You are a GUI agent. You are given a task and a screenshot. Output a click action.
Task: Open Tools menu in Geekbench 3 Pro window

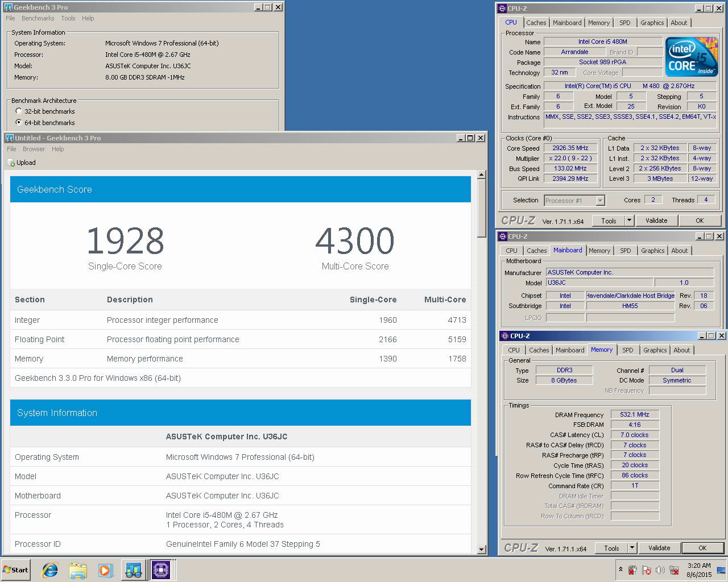tap(68, 18)
